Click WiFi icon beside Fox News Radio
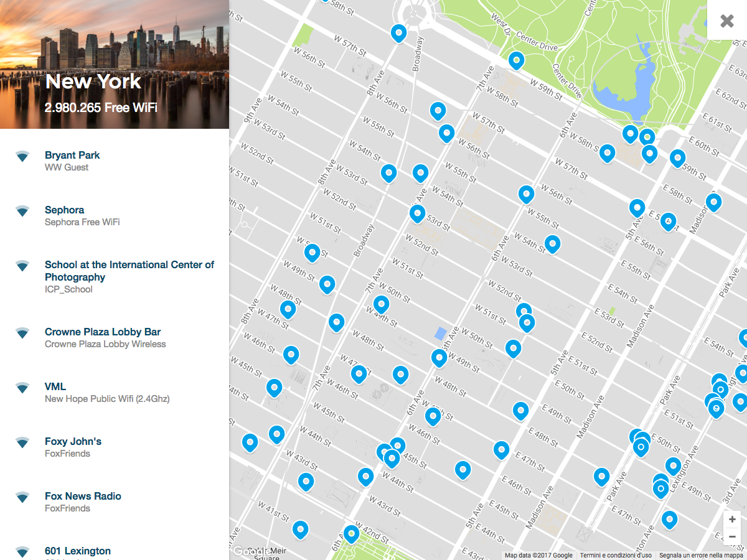 coord(22,497)
